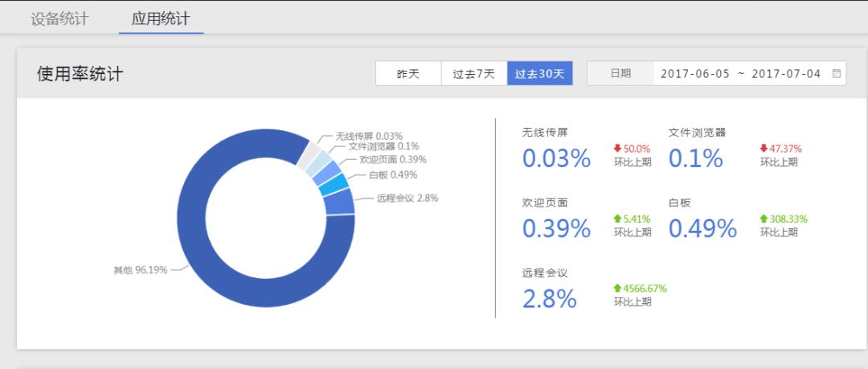This screenshot has height=369, width=868.
Task: Click the 白板 0.49% chart label
Action: click(392, 175)
